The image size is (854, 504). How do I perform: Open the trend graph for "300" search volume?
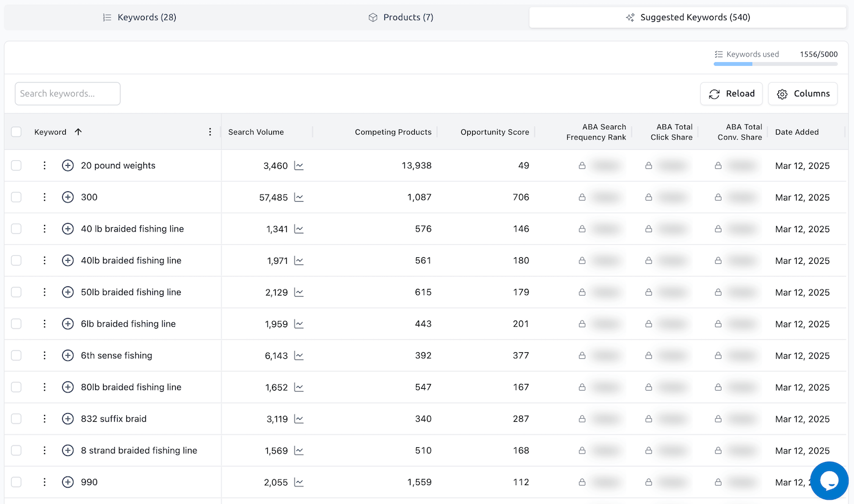[298, 197]
